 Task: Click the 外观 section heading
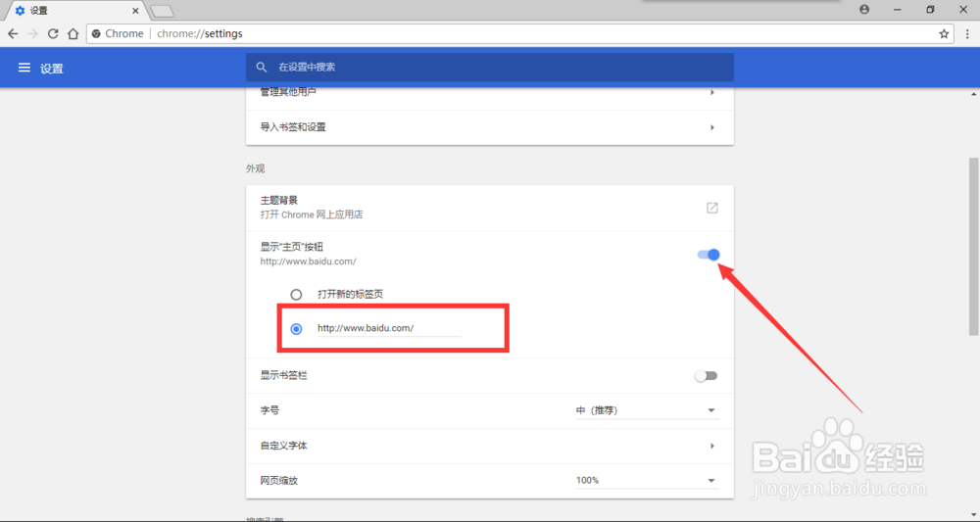[x=255, y=168]
